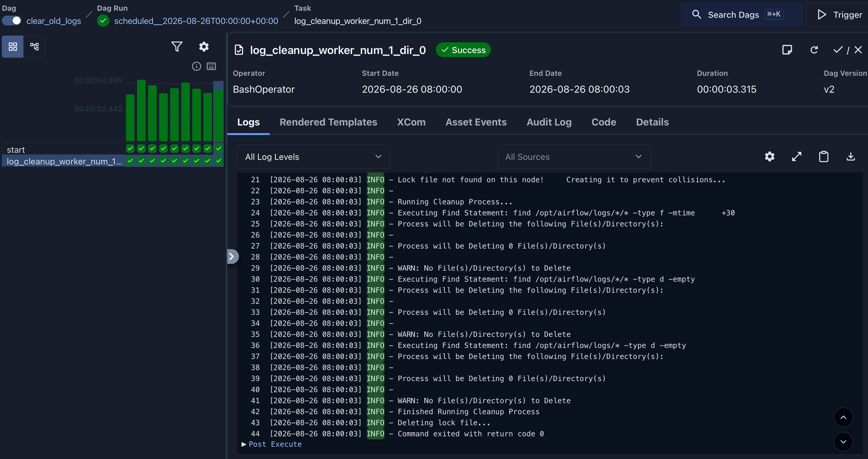Click the Success status badge

pyautogui.click(x=463, y=50)
